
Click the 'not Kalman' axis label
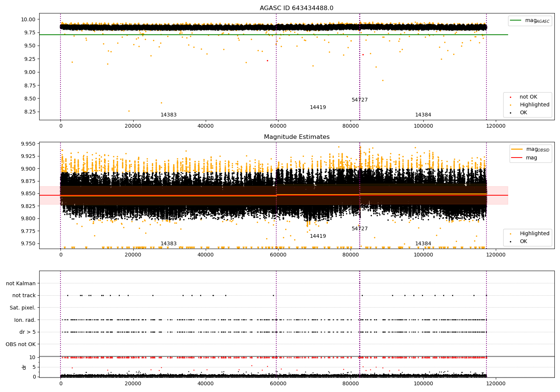click(x=21, y=283)
